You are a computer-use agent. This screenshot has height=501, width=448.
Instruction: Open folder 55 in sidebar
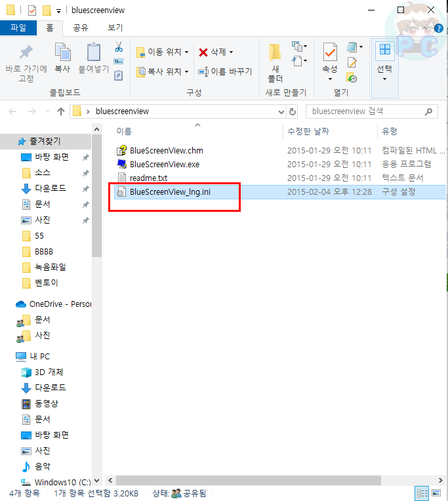[39, 236]
